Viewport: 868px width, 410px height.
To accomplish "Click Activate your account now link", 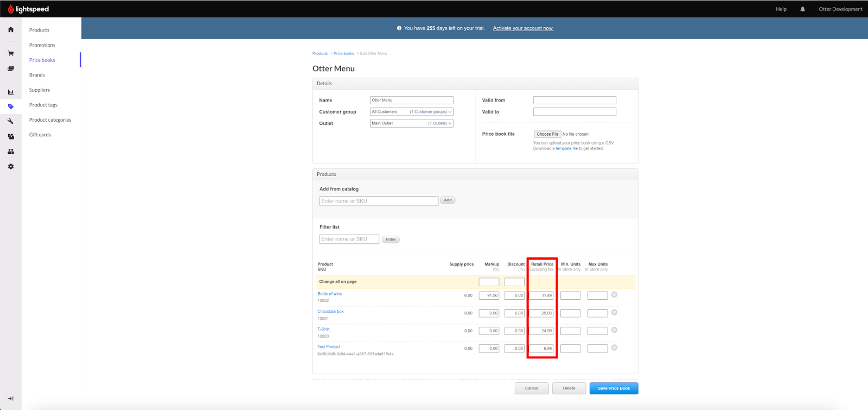I will tap(523, 28).
